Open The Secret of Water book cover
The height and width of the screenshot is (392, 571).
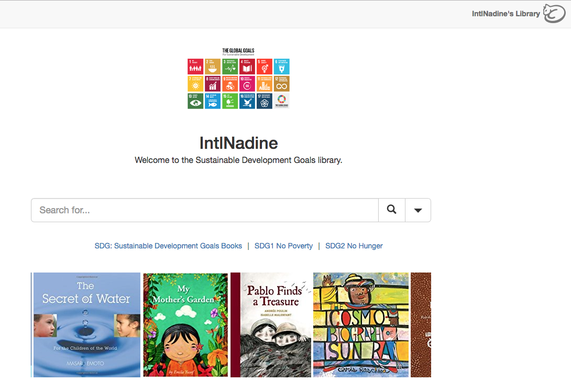[x=86, y=325]
